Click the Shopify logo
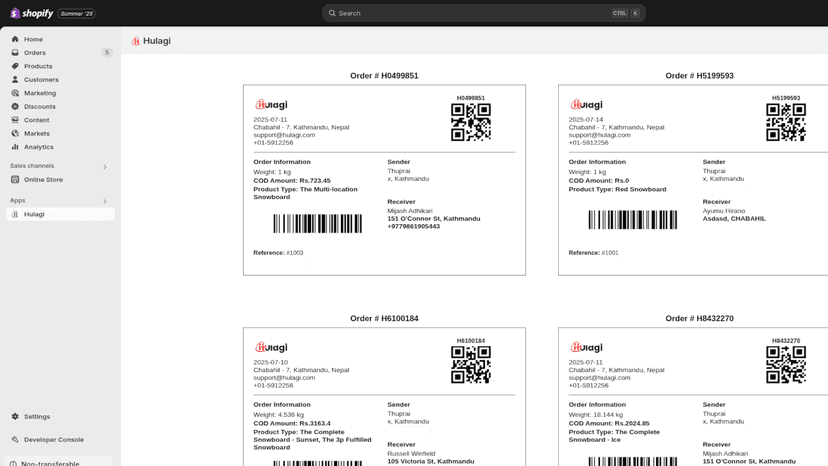The height and width of the screenshot is (466, 828). pos(32,13)
